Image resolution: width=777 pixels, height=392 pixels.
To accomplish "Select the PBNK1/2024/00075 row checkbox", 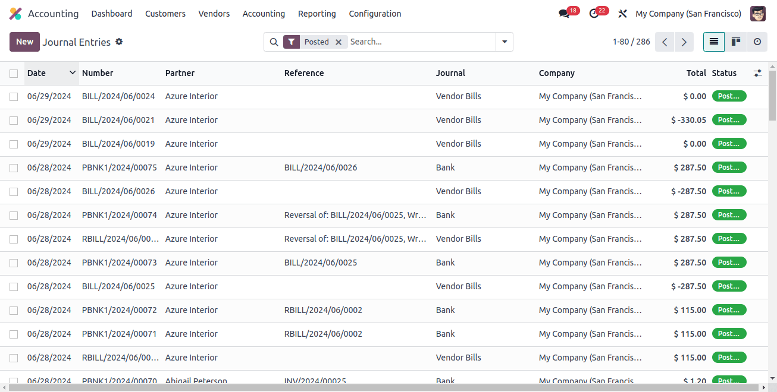I will (13, 168).
